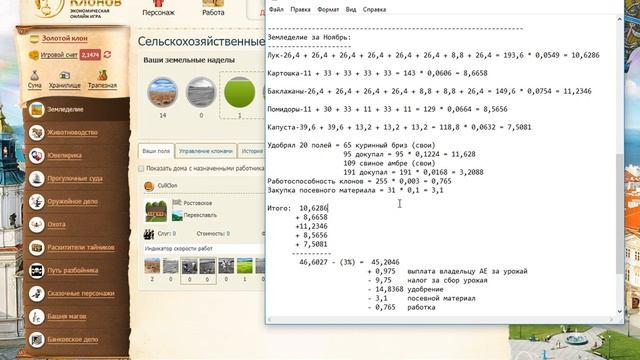This screenshot has height=360, width=640.
Task: Open the Охота sidebar icon
Action: [36, 224]
